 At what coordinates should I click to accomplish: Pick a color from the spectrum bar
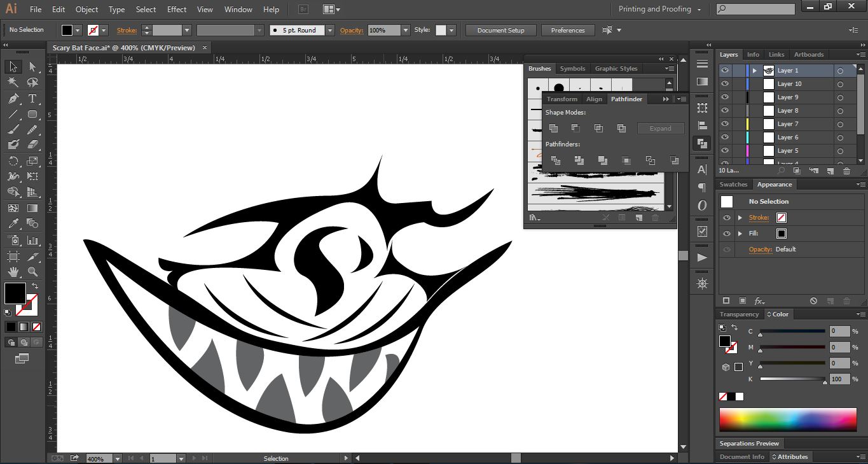tap(787, 420)
